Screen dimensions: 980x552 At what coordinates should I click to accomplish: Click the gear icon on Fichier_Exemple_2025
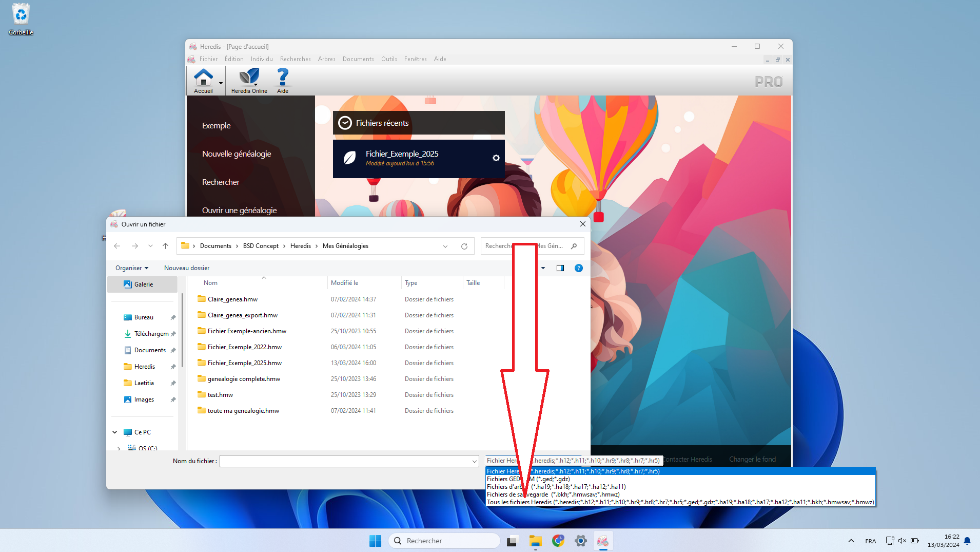tap(496, 158)
